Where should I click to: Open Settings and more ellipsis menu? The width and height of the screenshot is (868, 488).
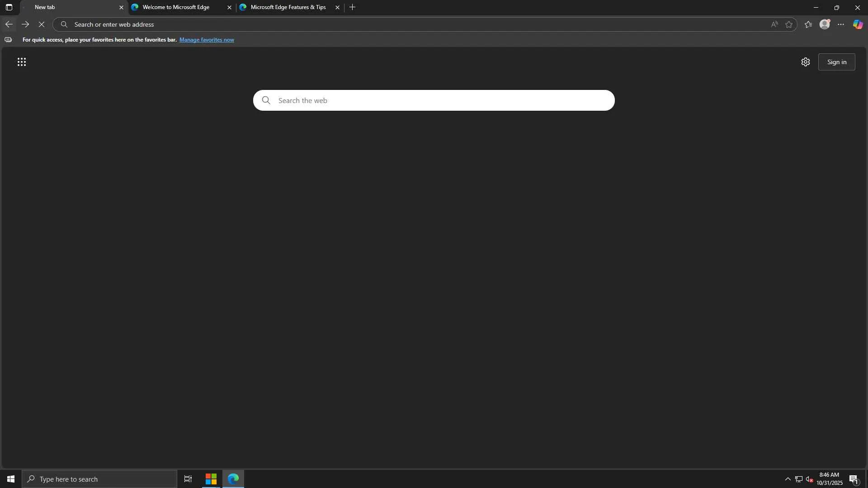pos(841,24)
